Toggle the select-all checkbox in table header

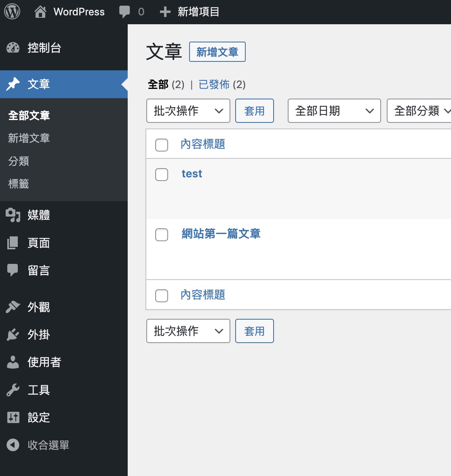[162, 145]
